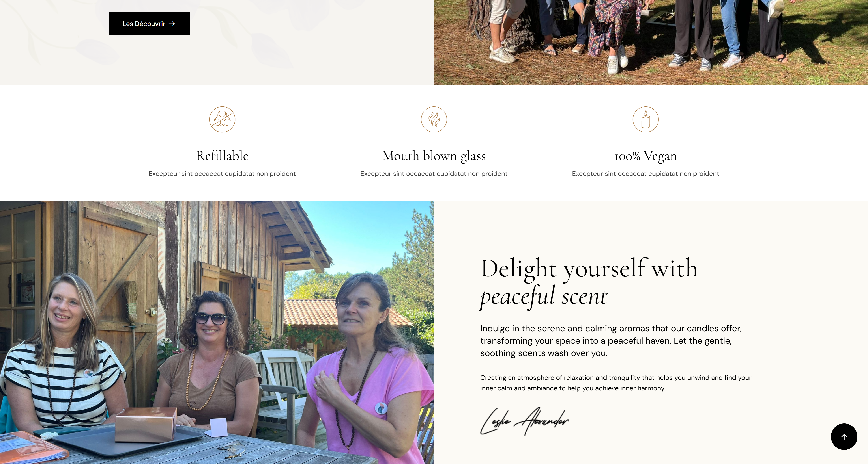Open the photo of three women at table
868x464 pixels.
(217, 333)
